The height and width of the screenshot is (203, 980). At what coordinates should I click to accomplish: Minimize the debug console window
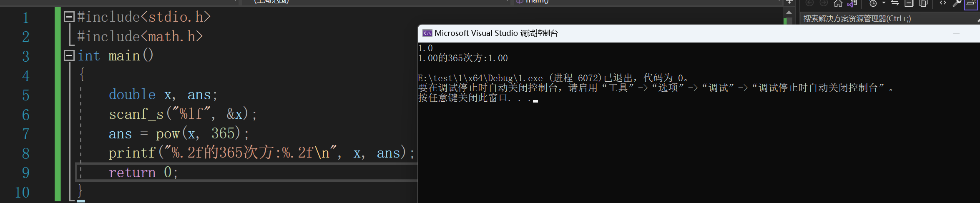coord(957,33)
